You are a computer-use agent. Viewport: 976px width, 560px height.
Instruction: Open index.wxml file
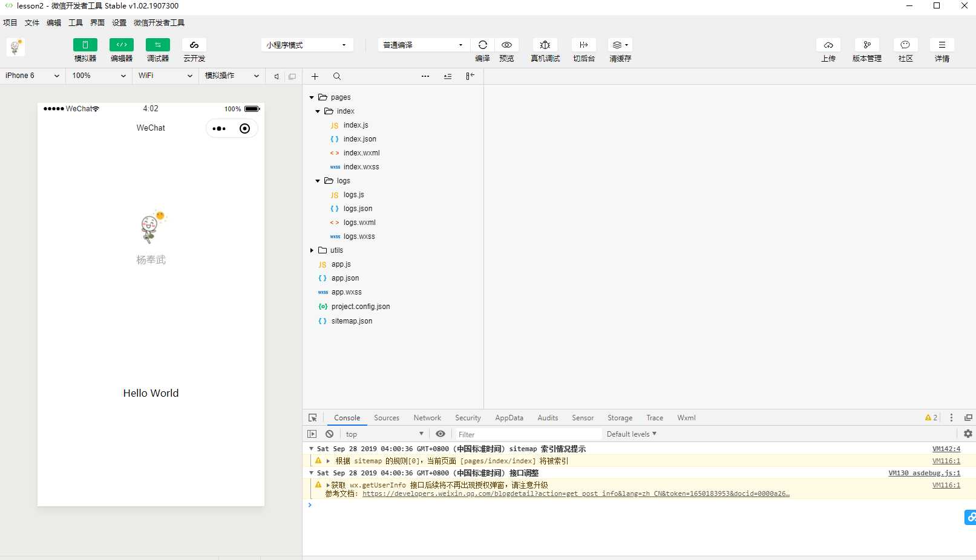[x=361, y=153]
